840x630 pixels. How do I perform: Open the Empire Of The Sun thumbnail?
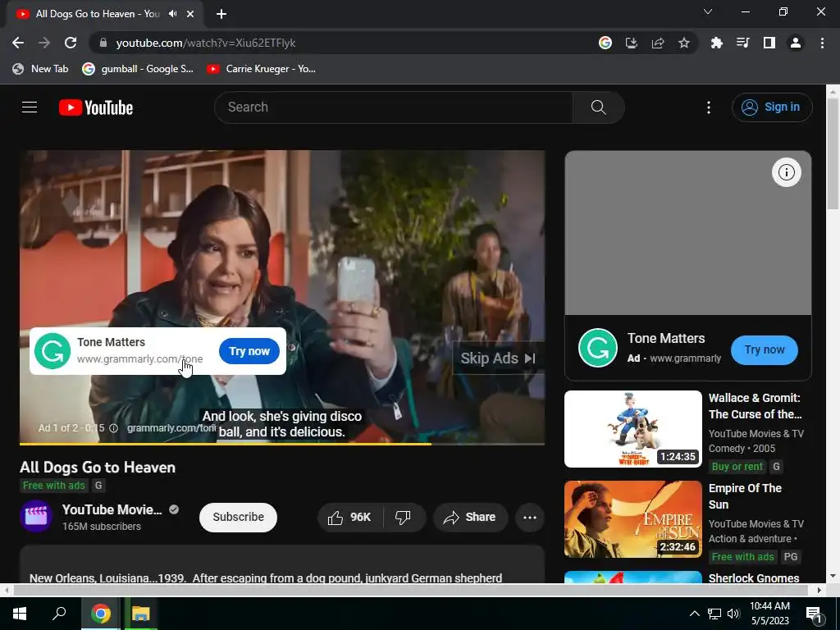(x=633, y=519)
